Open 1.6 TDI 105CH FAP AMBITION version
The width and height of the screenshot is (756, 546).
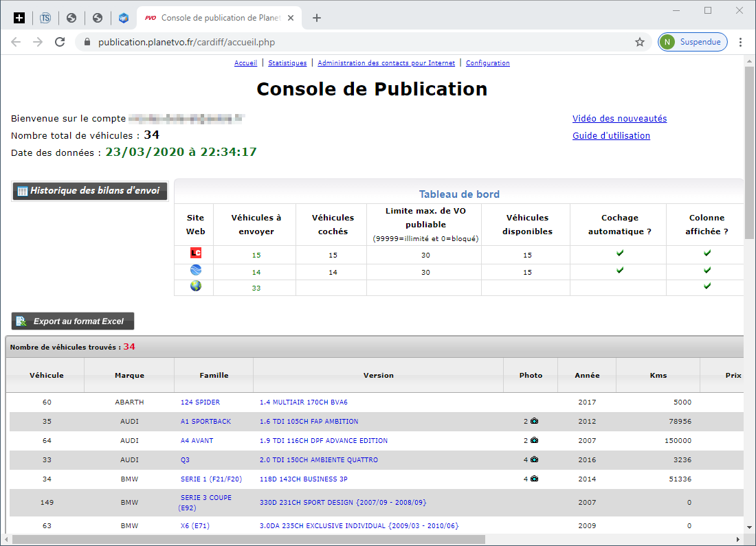pyautogui.click(x=309, y=421)
